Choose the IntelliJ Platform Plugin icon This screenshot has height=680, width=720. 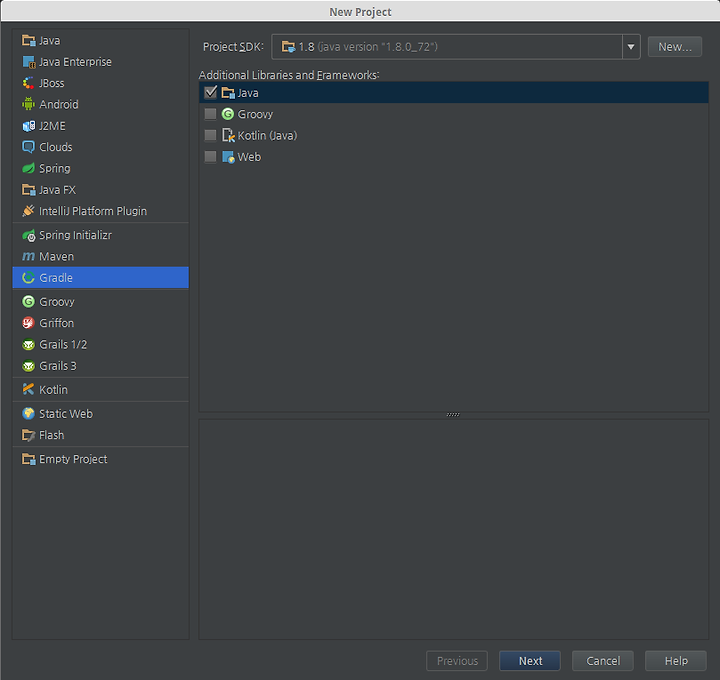tap(28, 211)
